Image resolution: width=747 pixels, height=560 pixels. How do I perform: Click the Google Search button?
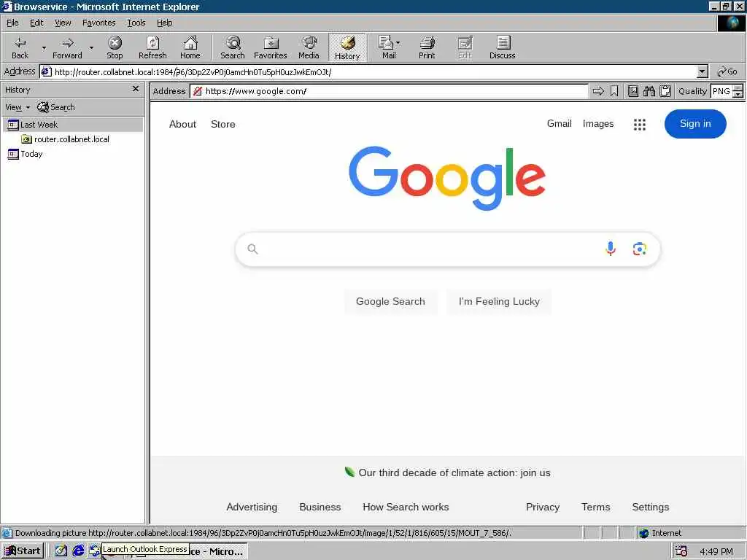[x=390, y=301]
